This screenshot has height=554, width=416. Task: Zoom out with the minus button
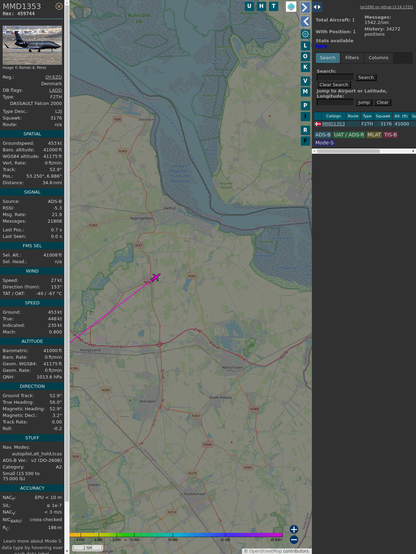click(x=294, y=540)
